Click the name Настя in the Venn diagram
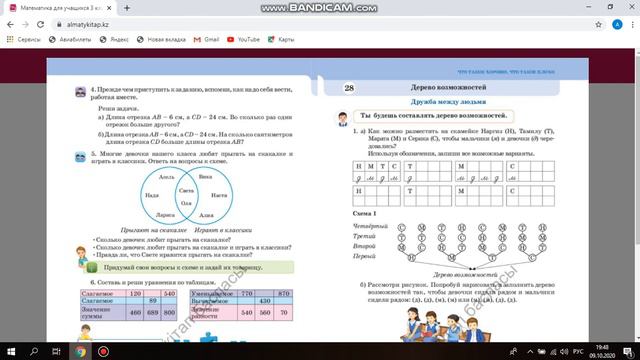The height and width of the screenshot is (360, 640). pos(219,195)
